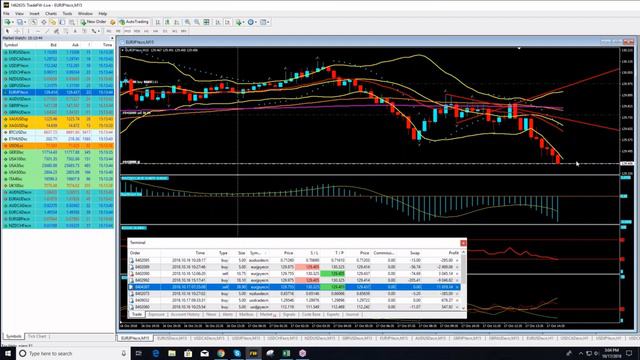Sort orders by Profit column header
The height and width of the screenshot is (360, 640).
[453, 253]
